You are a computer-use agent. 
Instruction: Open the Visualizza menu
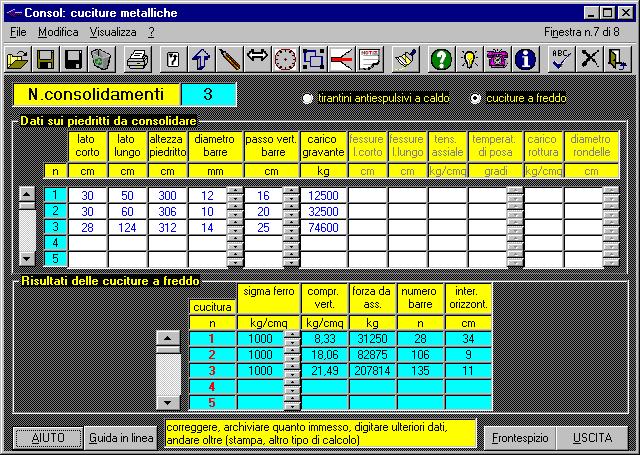[112, 32]
